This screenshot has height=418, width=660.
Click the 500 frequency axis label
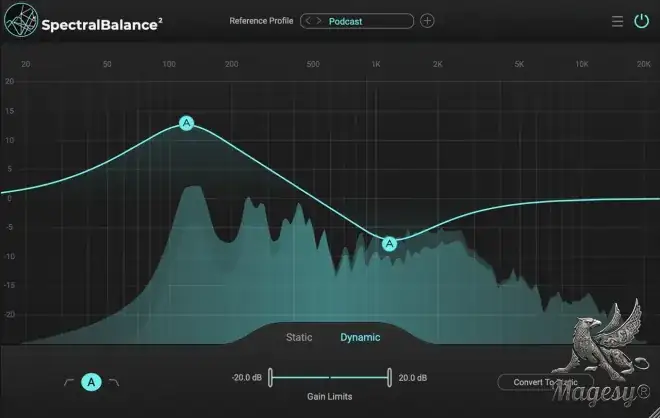(x=313, y=64)
